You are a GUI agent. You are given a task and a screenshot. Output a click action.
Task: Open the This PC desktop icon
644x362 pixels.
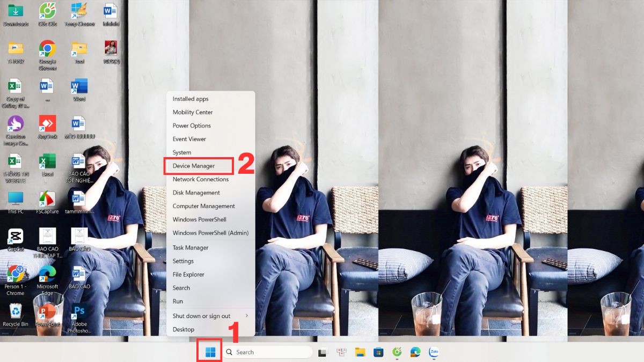click(x=16, y=203)
